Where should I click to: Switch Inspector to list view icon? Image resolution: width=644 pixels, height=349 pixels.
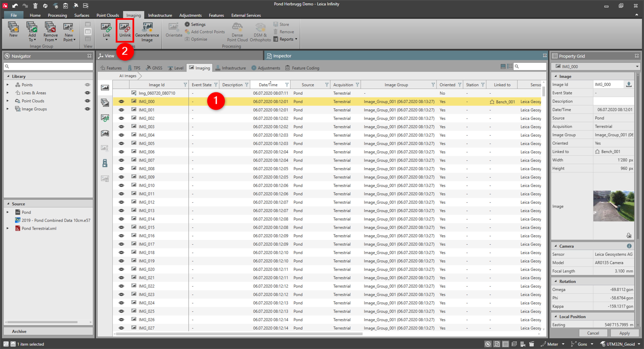coord(510,66)
